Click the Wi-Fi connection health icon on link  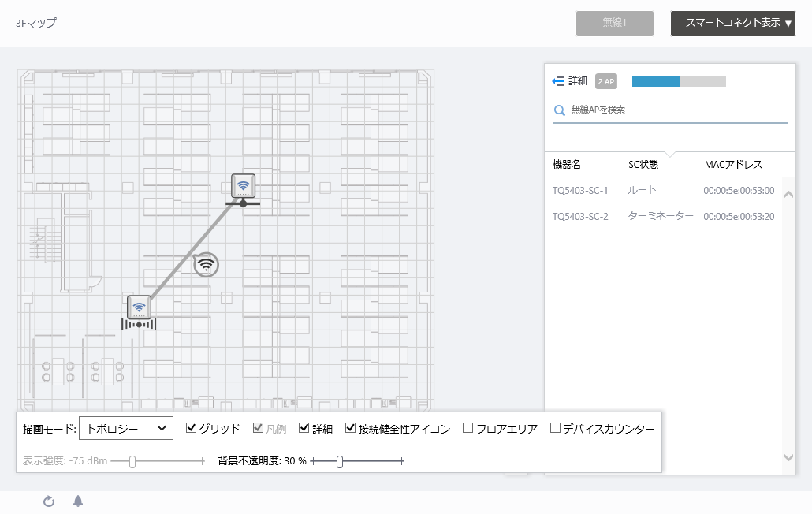pos(206,265)
